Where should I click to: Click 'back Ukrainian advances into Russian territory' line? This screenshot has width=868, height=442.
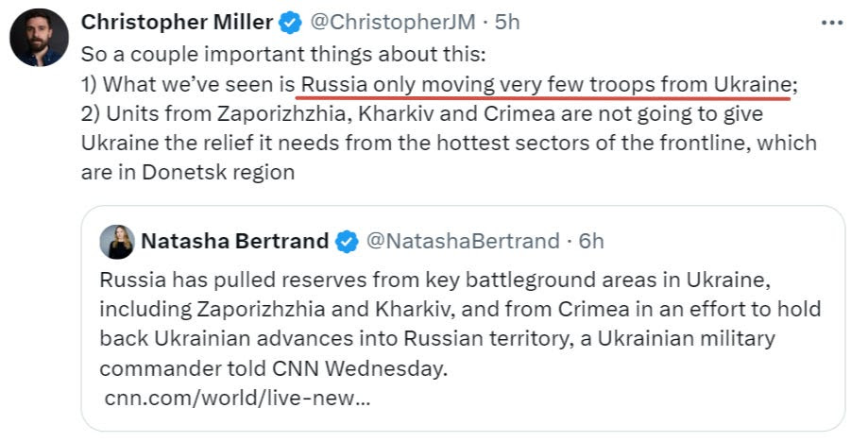point(437,338)
